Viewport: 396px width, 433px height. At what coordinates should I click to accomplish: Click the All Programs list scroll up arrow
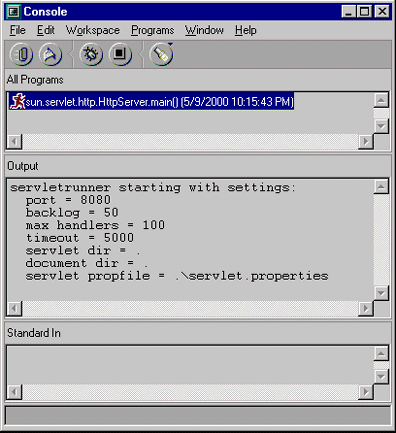point(381,100)
